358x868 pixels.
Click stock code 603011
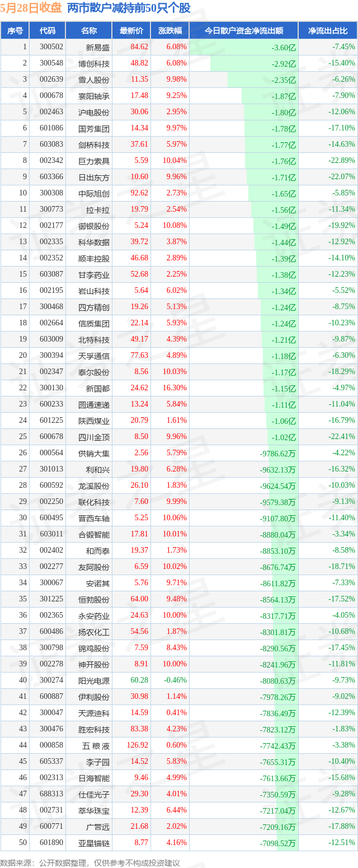click(x=51, y=534)
